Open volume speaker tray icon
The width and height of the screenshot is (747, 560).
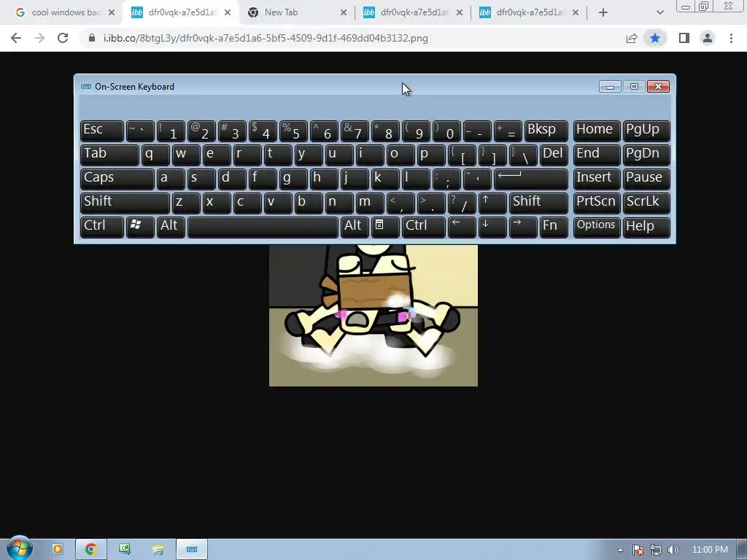[673, 550]
